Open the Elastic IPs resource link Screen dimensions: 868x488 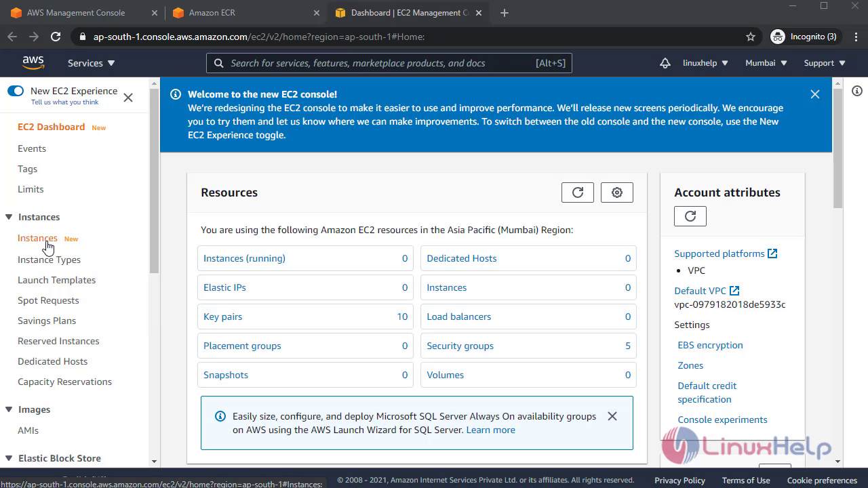(224, 287)
